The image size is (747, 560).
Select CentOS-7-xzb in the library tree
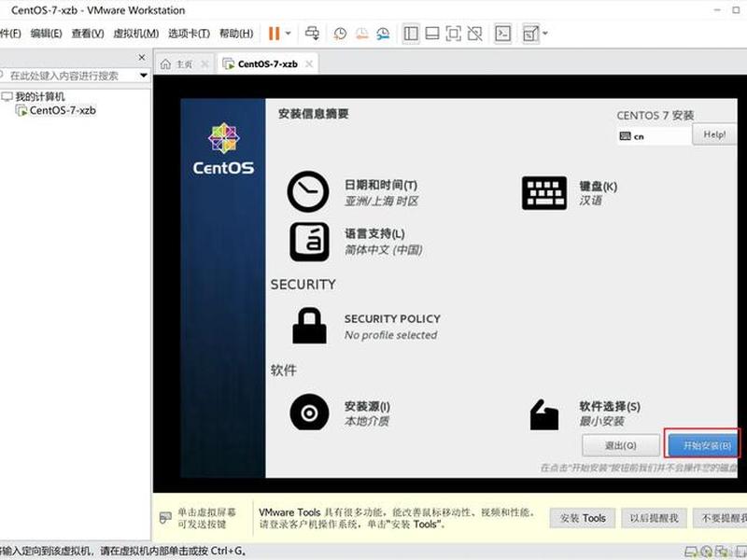(63, 110)
